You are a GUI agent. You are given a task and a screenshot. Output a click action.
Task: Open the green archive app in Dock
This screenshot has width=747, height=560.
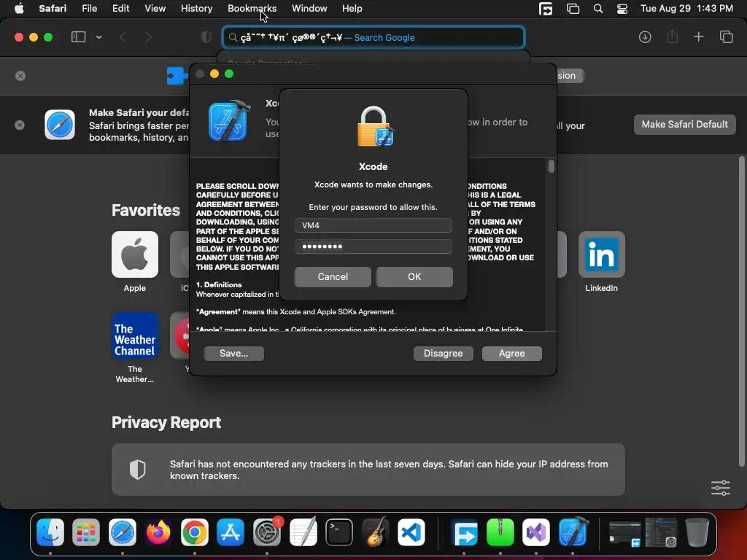click(500, 532)
